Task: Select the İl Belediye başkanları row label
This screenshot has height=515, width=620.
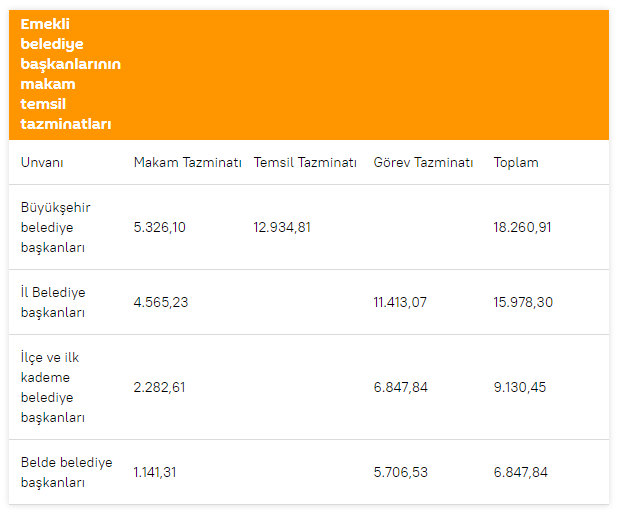Action: 53,302
